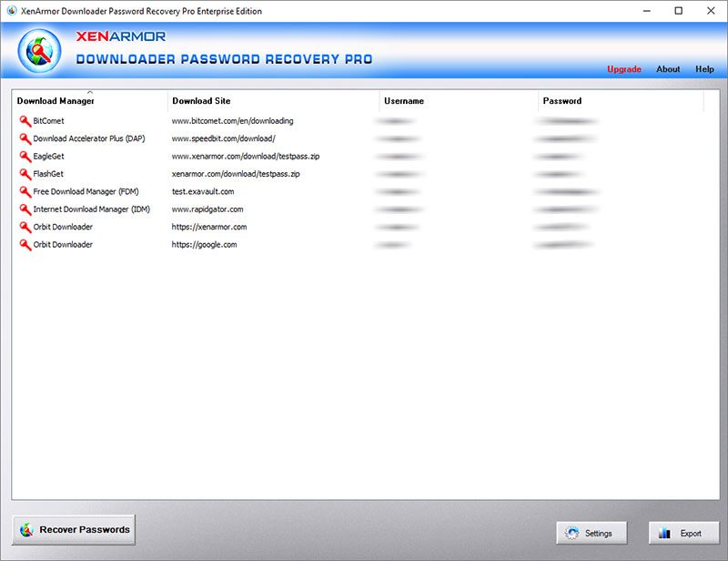Select Free Download Manager (FDM) entry name
This screenshot has width=728, height=561.
point(86,191)
